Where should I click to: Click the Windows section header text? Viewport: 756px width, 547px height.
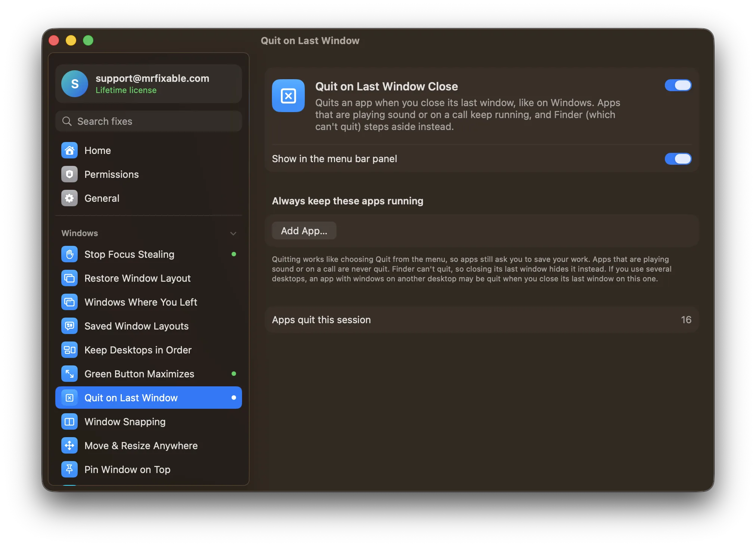pyautogui.click(x=80, y=233)
